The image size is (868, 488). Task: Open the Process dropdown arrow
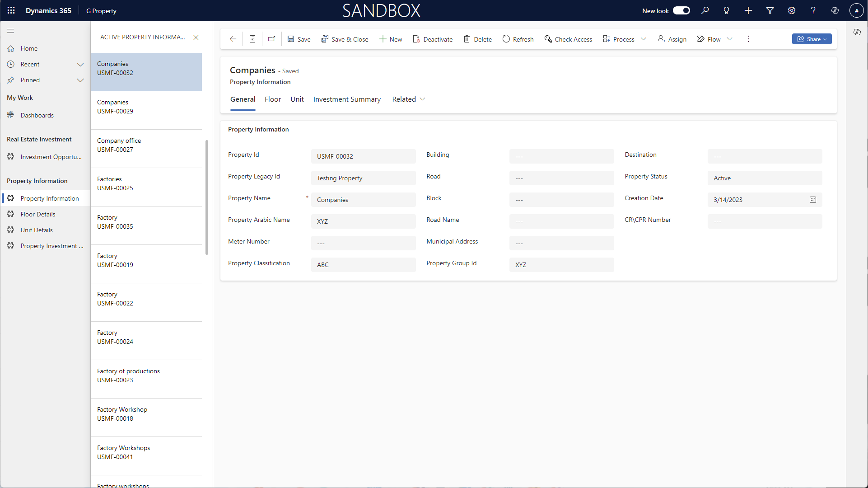coord(644,39)
